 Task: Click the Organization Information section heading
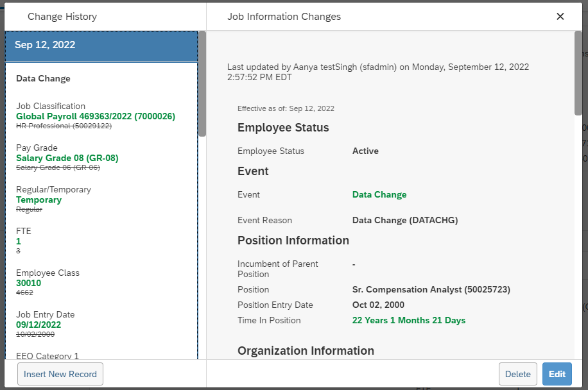pyautogui.click(x=306, y=351)
